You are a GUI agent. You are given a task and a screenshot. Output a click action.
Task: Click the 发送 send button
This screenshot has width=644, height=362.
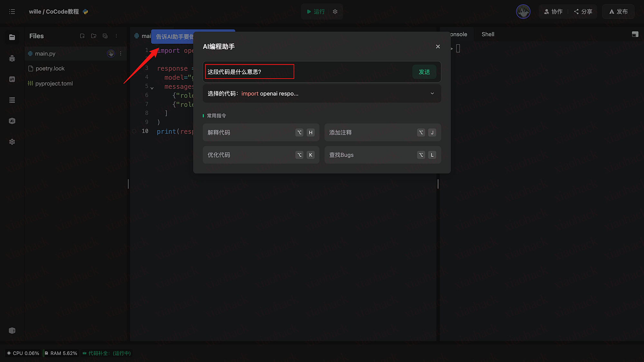click(x=424, y=72)
